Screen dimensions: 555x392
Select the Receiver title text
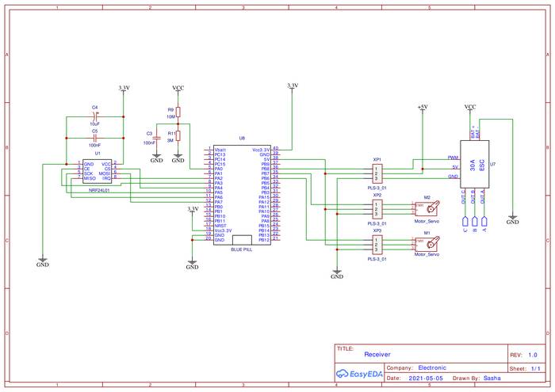click(x=377, y=356)
